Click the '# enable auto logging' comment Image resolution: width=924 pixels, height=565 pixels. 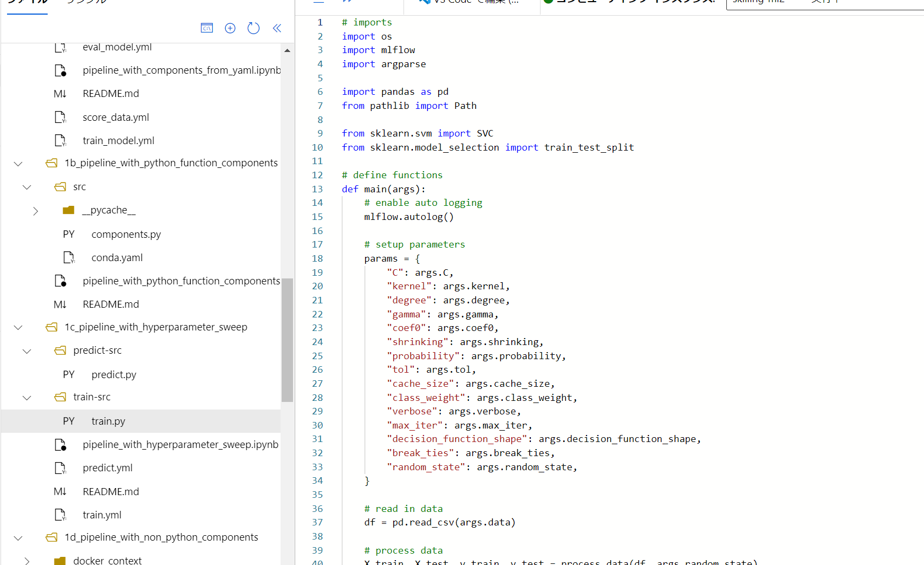[423, 203]
